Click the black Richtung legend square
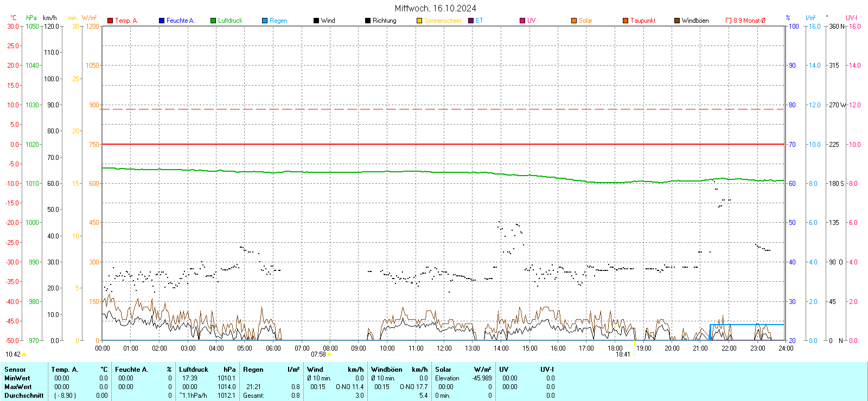Viewport: 868px width, 401px height. point(368,21)
